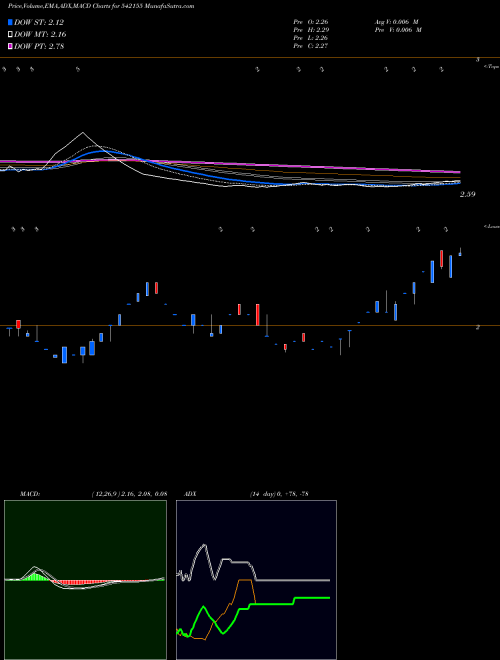500x660 pixels.
Task: Select the 'DOW ST: 2.12' legend label
Action: click(x=39, y=22)
